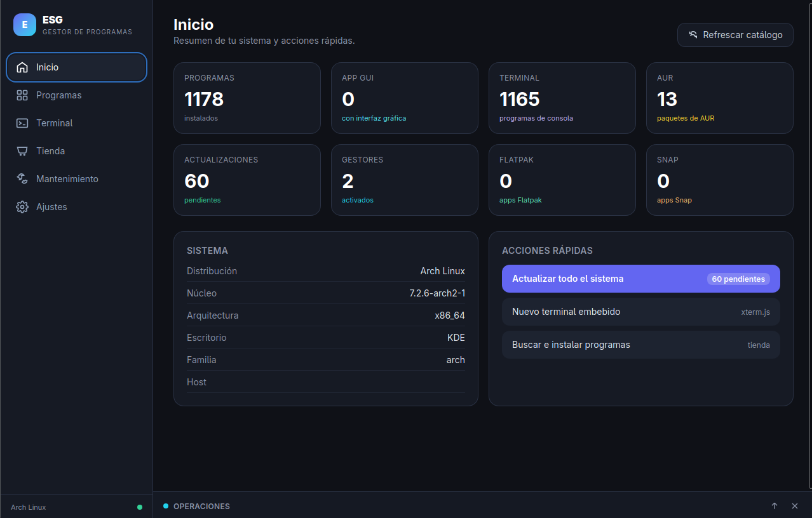Select the Escritorio value KDE

pyautogui.click(x=456, y=338)
